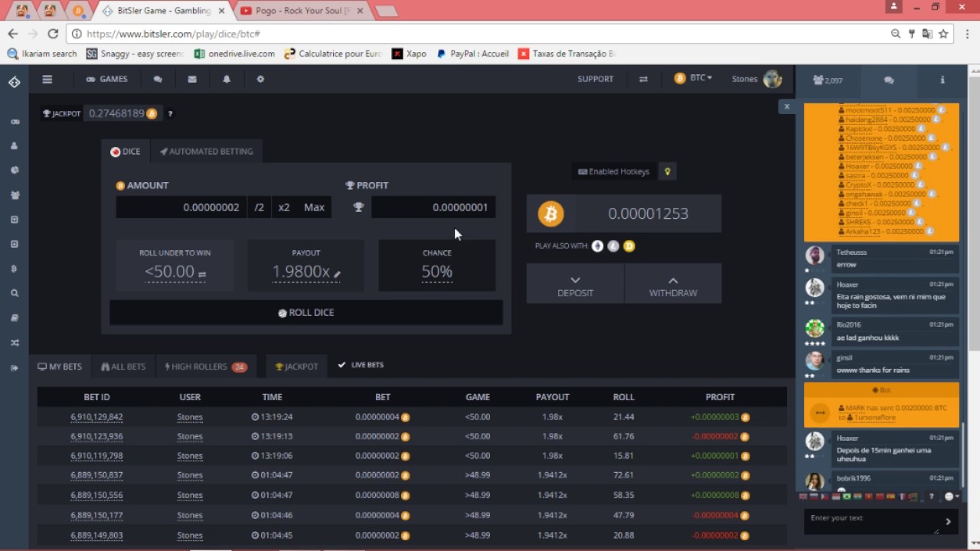Viewport: 980px width, 551px height.
Task: Open the chat info icon
Action: 942,80
